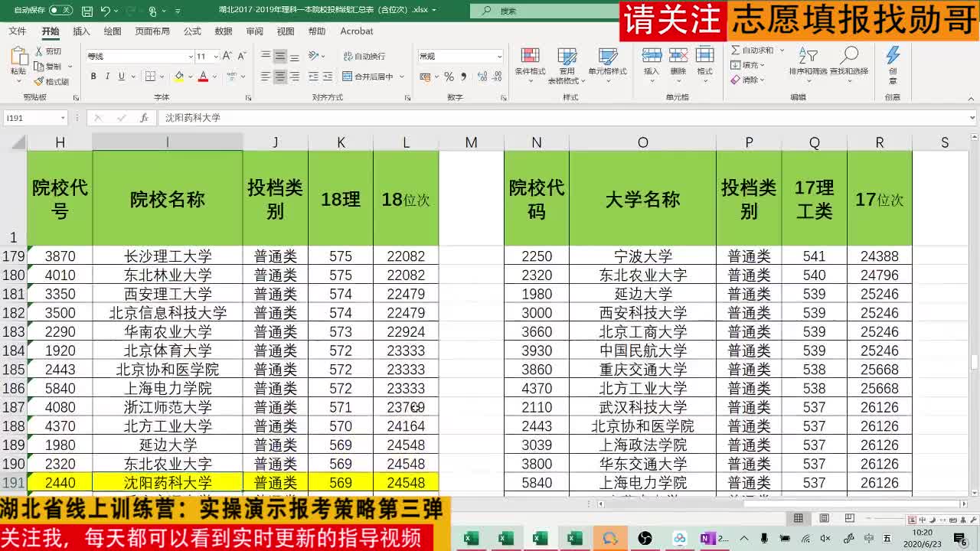Switch to the 插入 (Insert) ribbon tab
Image resolution: width=980 pixels, height=551 pixels.
click(x=81, y=31)
